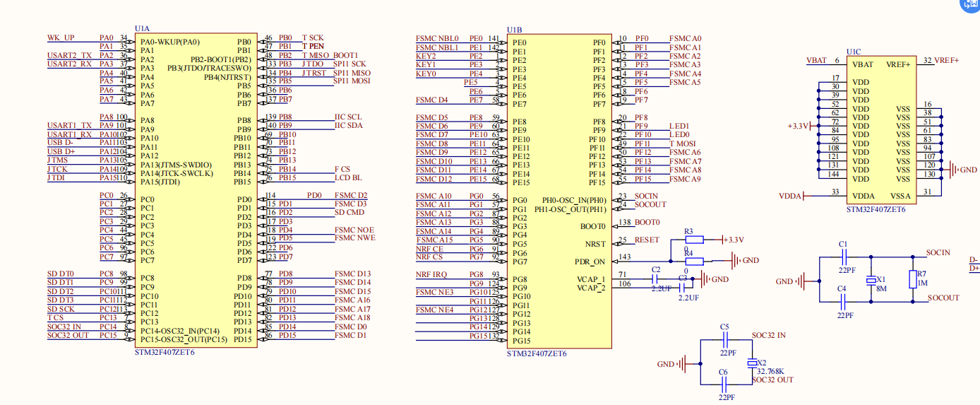Click the C5 capacitor symbol
Image resolution: width=980 pixels, height=405 pixels.
[724, 340]
